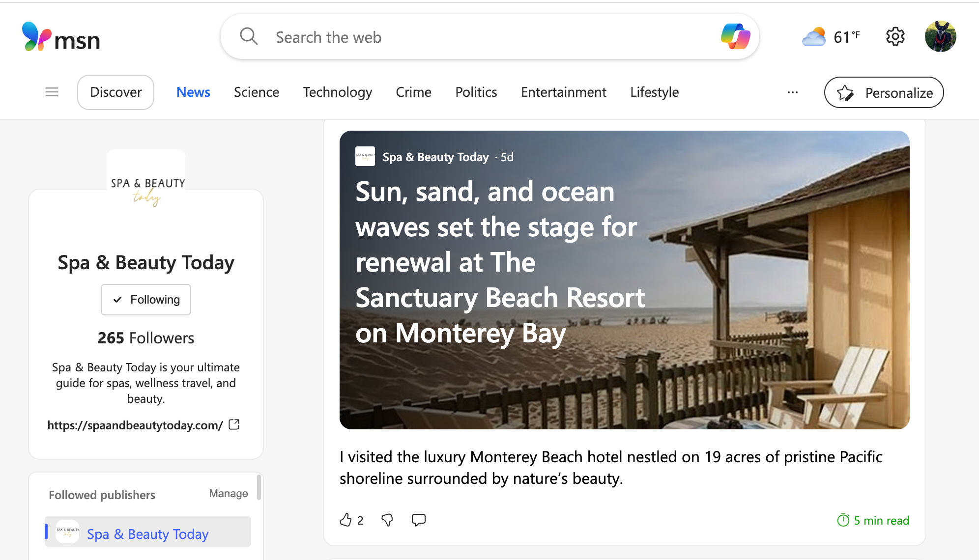The height and width of the screenshot is (560, 979).
Task: Click the search magnifier icon
Action: 249,36
